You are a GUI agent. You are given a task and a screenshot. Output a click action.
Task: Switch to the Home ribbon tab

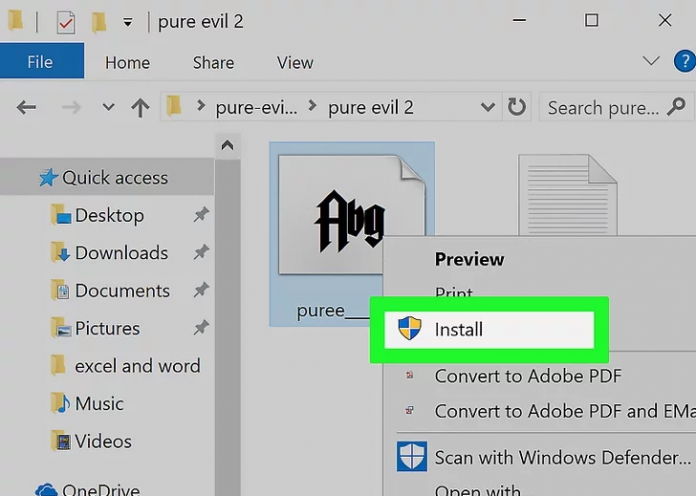point(127,62)
